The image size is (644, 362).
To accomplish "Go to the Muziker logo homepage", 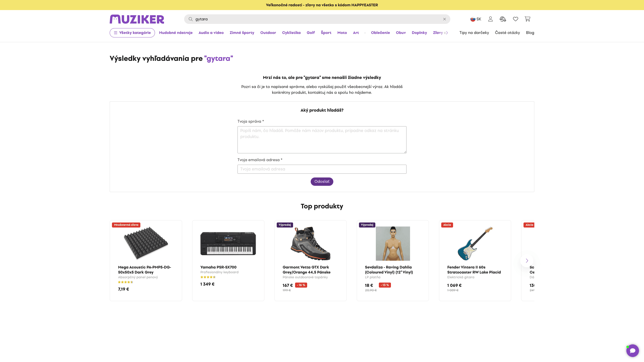I will [137, 19].
